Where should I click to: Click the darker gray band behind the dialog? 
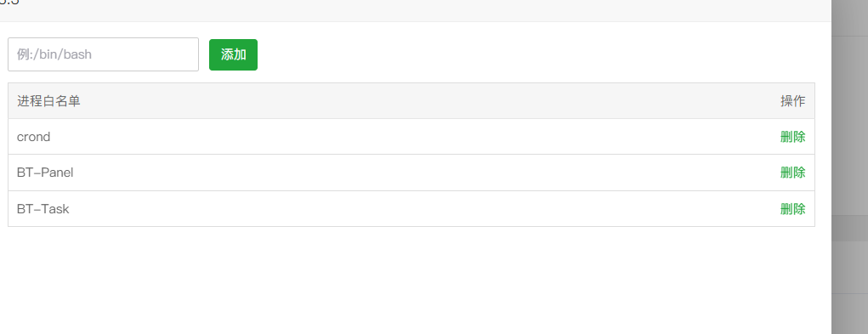(850, 229)
